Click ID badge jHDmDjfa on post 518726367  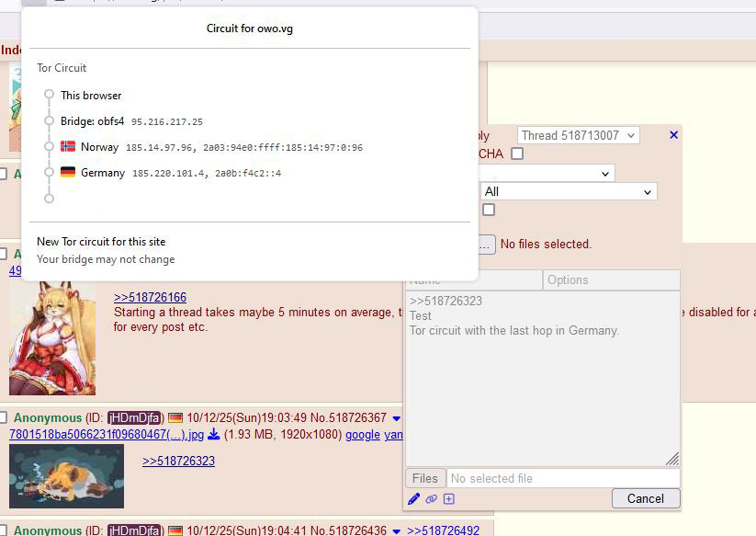[134, 417]
